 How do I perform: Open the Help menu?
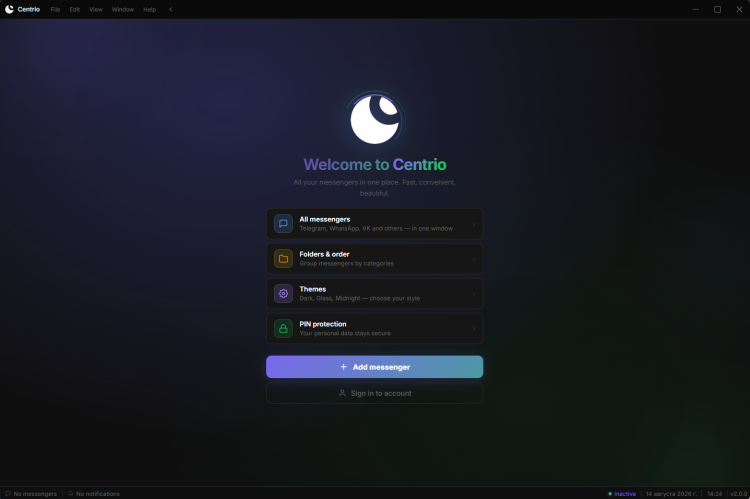(150, 10)
